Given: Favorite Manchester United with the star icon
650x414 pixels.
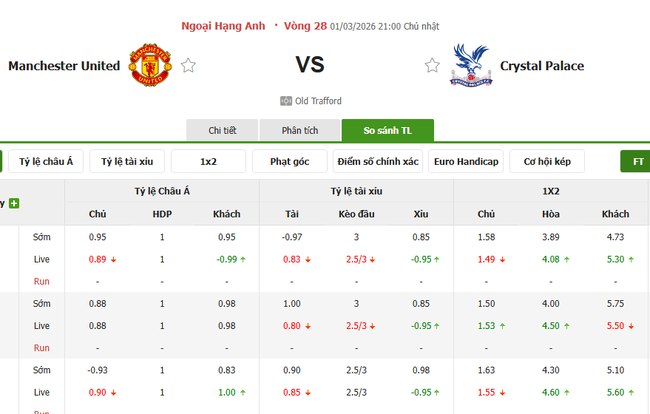Looking at the screenshot, I should tap(188, 66).
